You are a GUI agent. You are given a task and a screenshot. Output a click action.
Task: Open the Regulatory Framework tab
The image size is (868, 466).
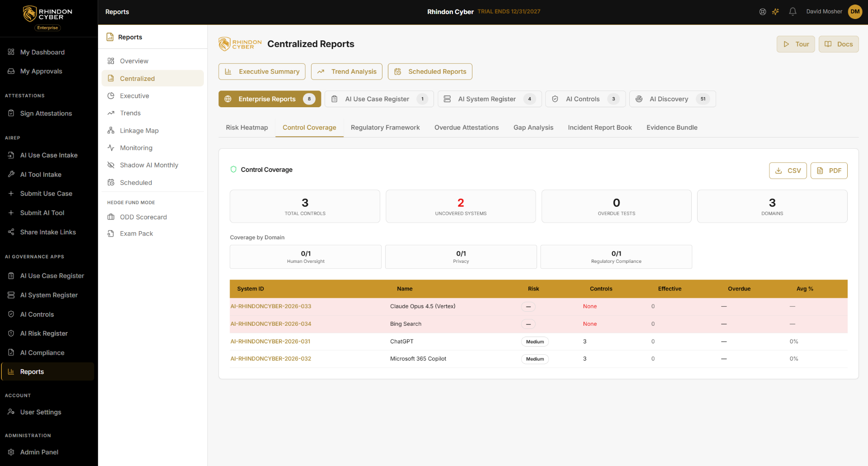tap(385, 128)
